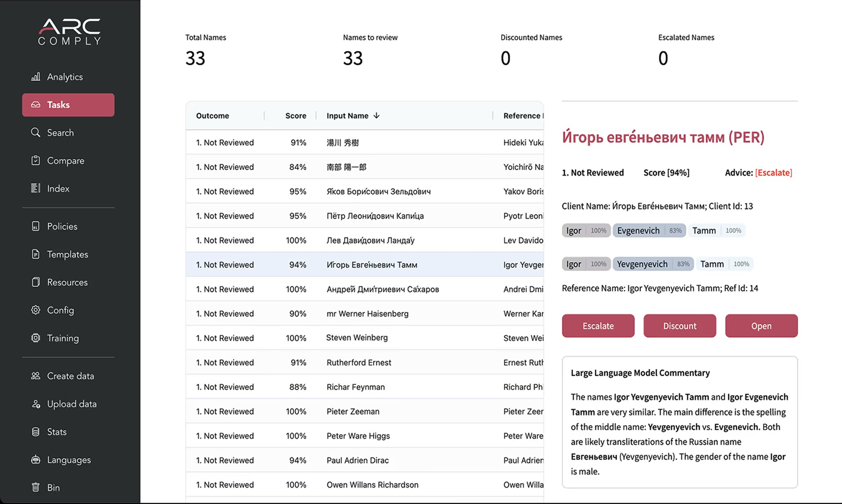
Task: Click the Languages icon in sidebar
Action: 36,460
